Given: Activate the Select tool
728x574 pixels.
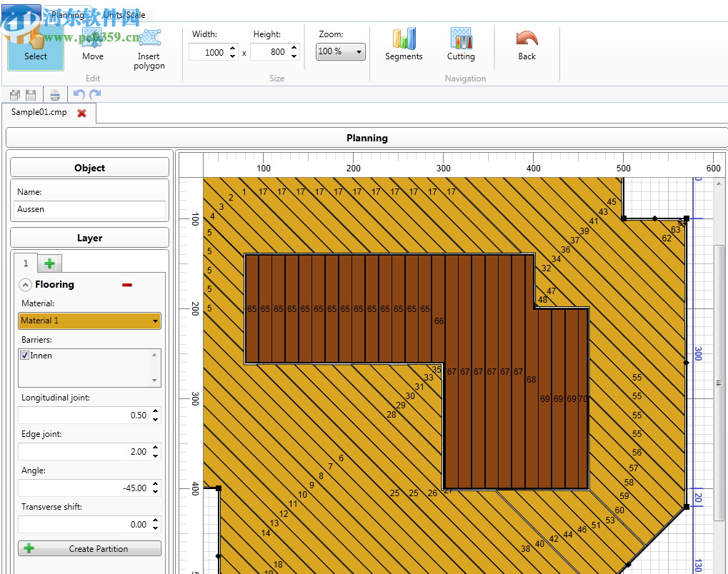Looking at the screenshot, I should [35, 46].
